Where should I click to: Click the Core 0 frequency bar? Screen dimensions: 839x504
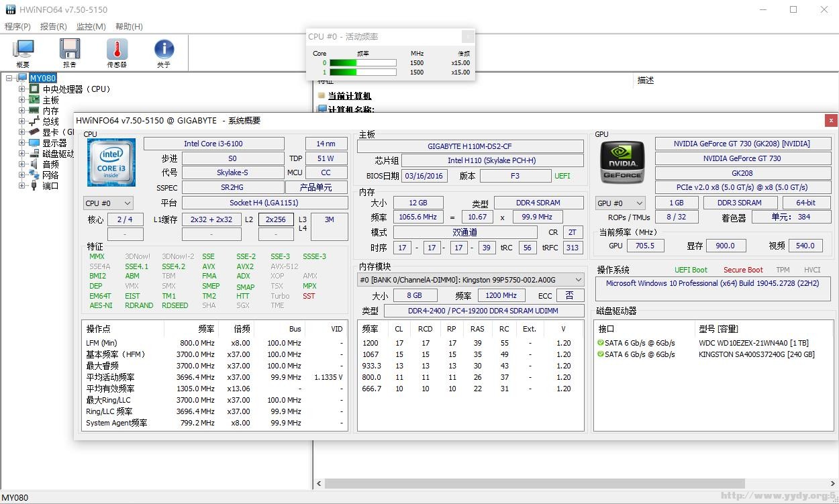tap(362, 63)
